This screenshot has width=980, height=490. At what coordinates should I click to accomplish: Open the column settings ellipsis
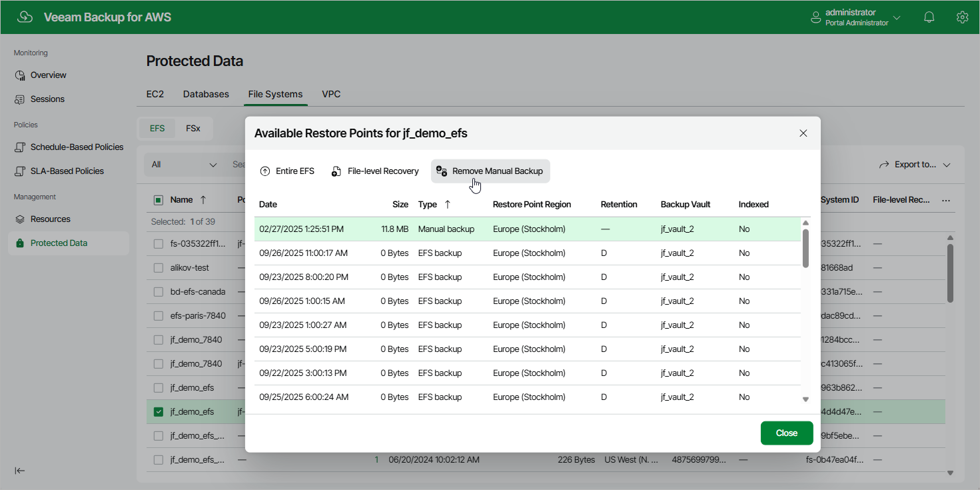(946, 200)
